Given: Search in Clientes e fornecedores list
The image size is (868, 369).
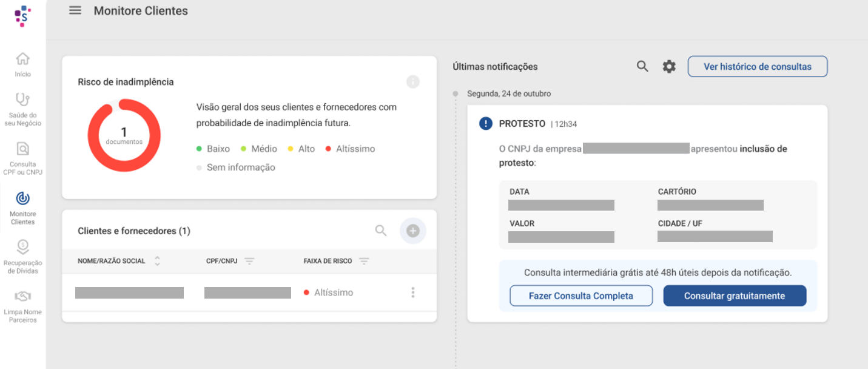Looking at the screenshot, I should (381, 231).
